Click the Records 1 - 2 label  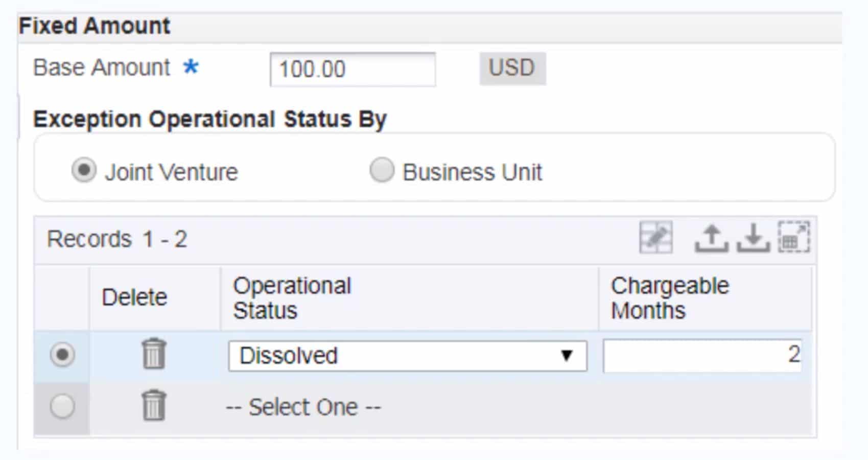[x=118, y=238]
